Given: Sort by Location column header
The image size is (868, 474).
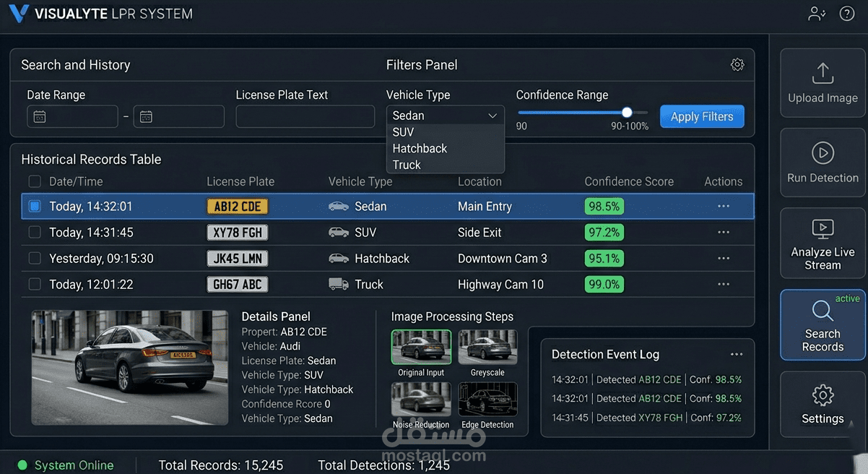Looking at the screenshot, I should coord(479,181).
